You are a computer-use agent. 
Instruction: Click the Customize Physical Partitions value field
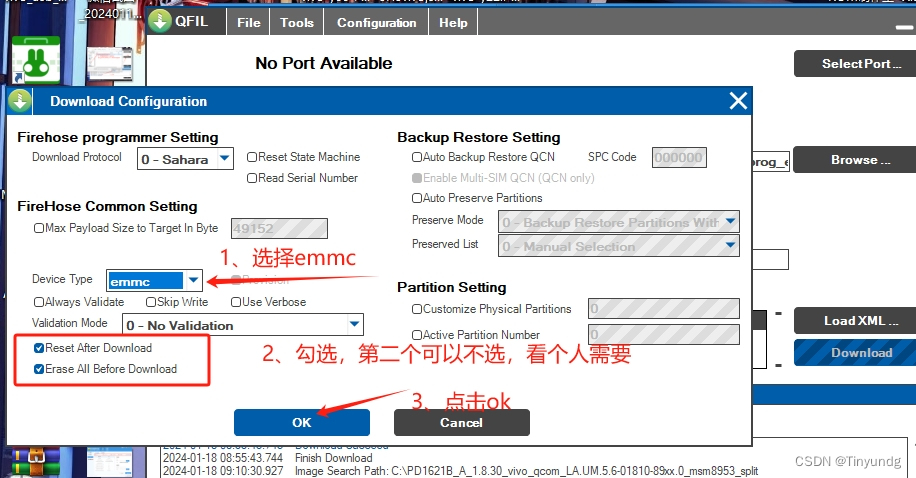(664, 309)
